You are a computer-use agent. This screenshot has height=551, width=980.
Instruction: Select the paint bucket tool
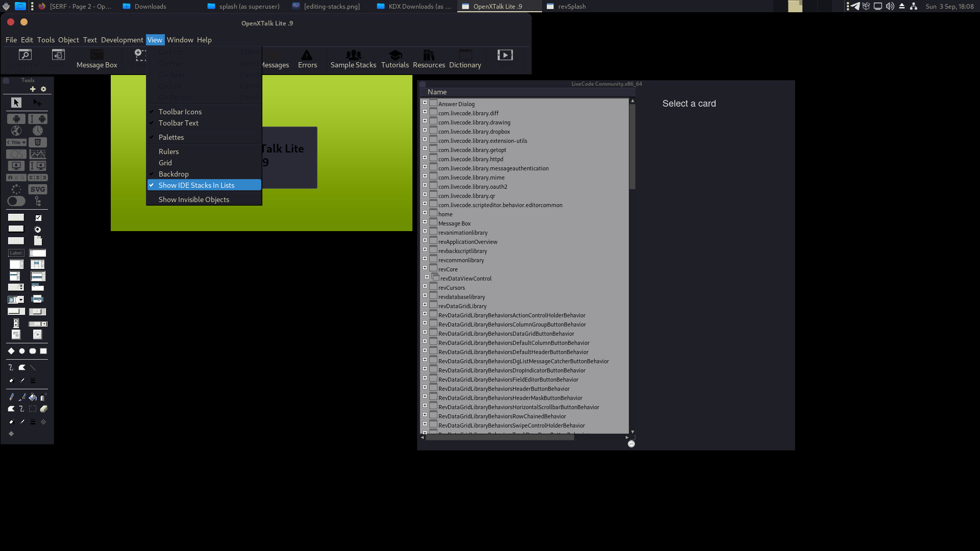click(x=33, y=397)
